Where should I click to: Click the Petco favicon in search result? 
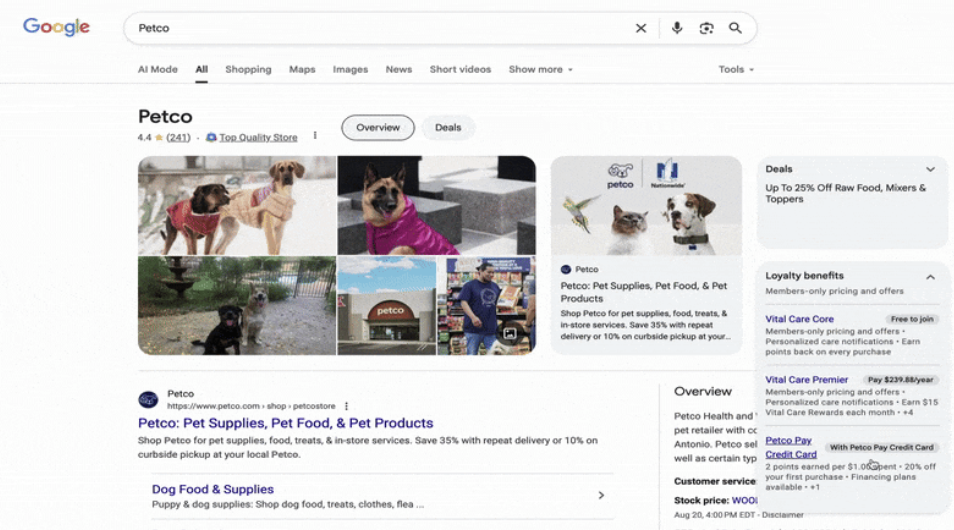[x=148, y=400]
